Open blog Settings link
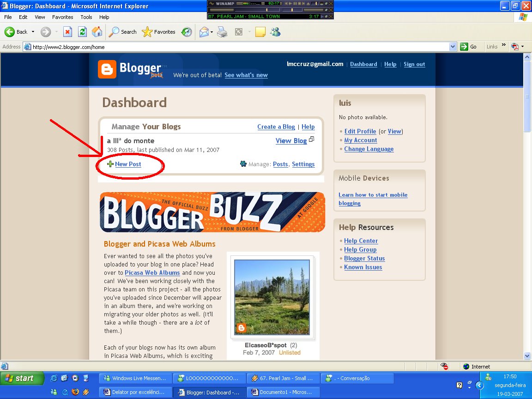 [x=303, y=164]
